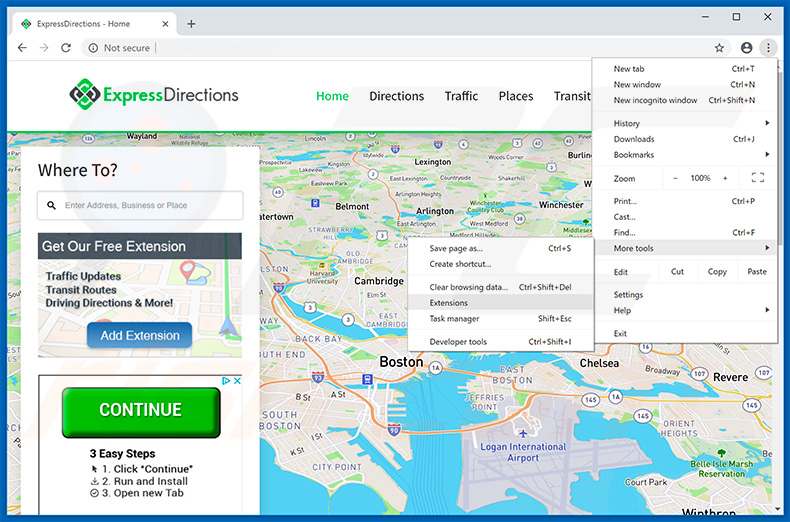790x522 pixels.
Task: Open the Places navigation link
Action: click(516, 96)
